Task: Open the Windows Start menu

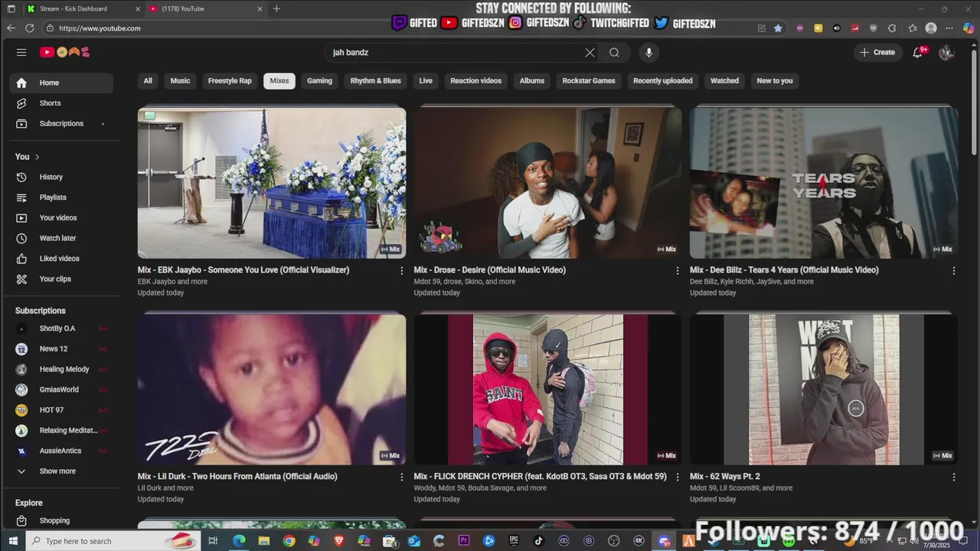Action: pyautogui.click(x=13, y=541)
